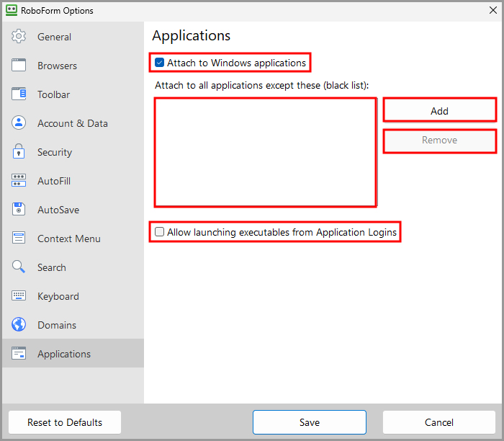Click the Keyboard icon in the sidebar
The width and height of the screenshot is (504, 441).
click(x=19, y=295)
